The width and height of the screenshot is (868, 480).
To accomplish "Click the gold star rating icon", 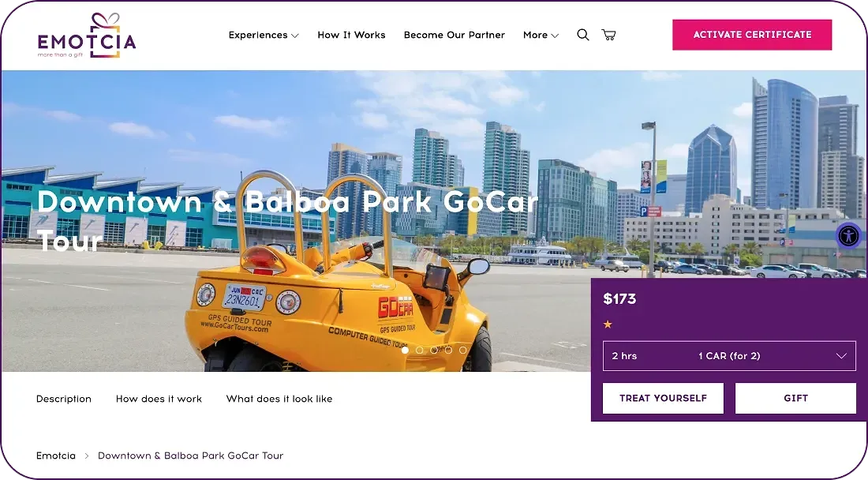I will (x=608, y=324).
